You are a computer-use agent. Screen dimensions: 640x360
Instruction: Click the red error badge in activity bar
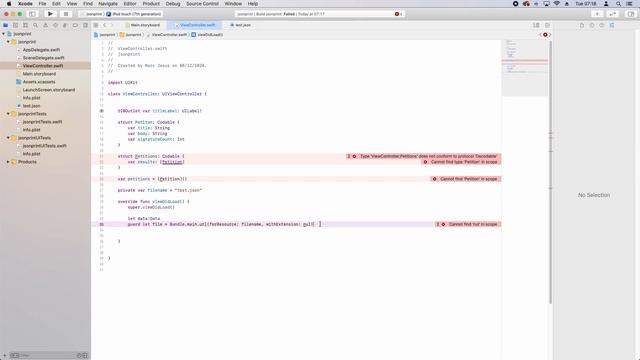click(398, 14)
